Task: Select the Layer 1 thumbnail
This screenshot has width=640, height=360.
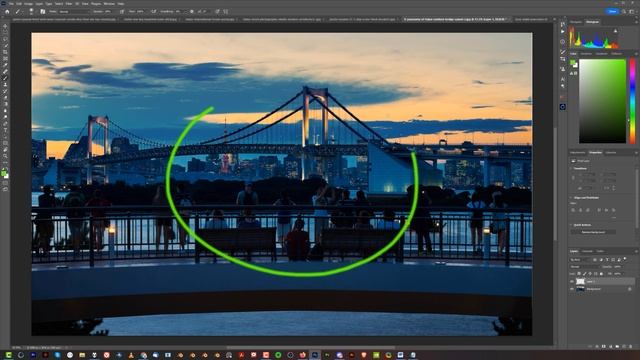Action: click(580, 281)
